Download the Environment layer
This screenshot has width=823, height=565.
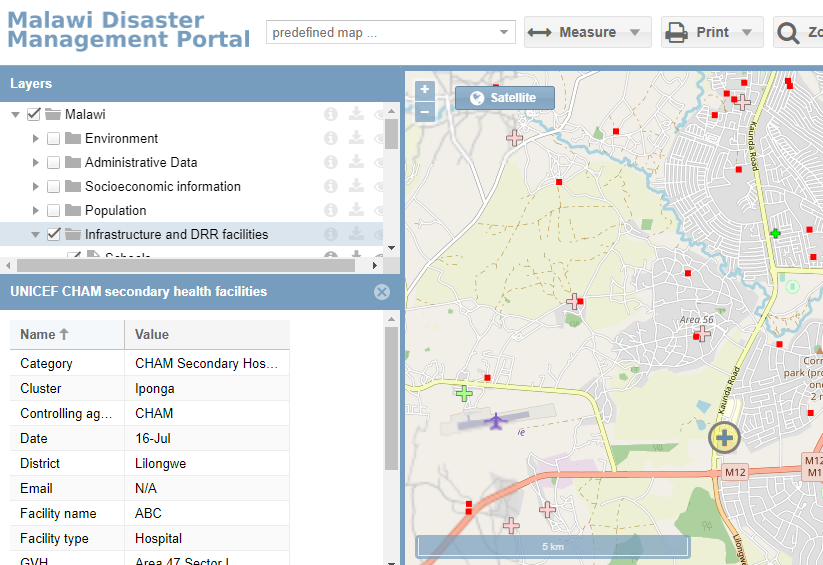tap(356, 138)
